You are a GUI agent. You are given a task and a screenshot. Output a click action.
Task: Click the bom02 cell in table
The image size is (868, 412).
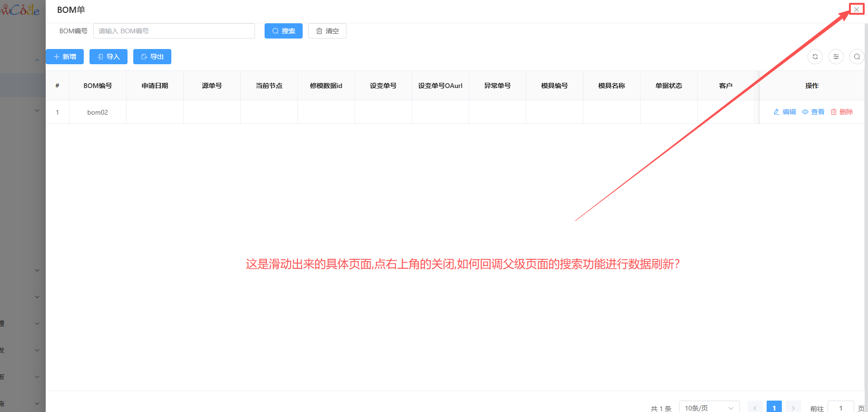(x=98, y=112)
